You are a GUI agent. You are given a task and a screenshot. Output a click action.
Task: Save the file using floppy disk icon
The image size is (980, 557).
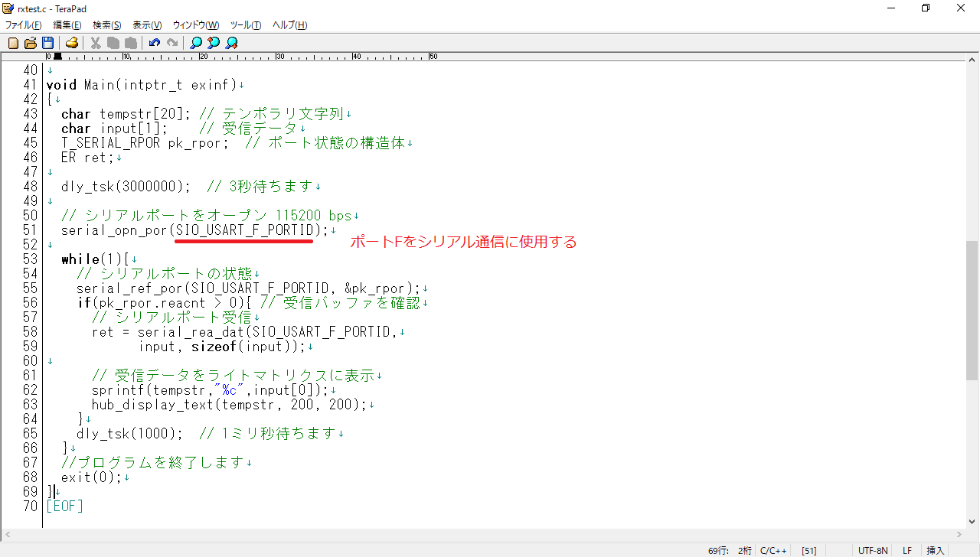click(47, 43)
